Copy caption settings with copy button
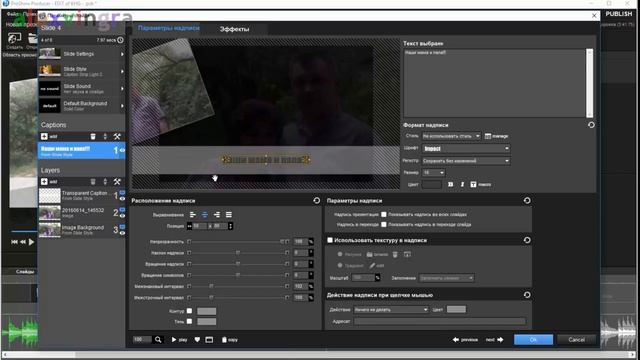This screenshot has height=360, width=640. (x=230, y=340)
